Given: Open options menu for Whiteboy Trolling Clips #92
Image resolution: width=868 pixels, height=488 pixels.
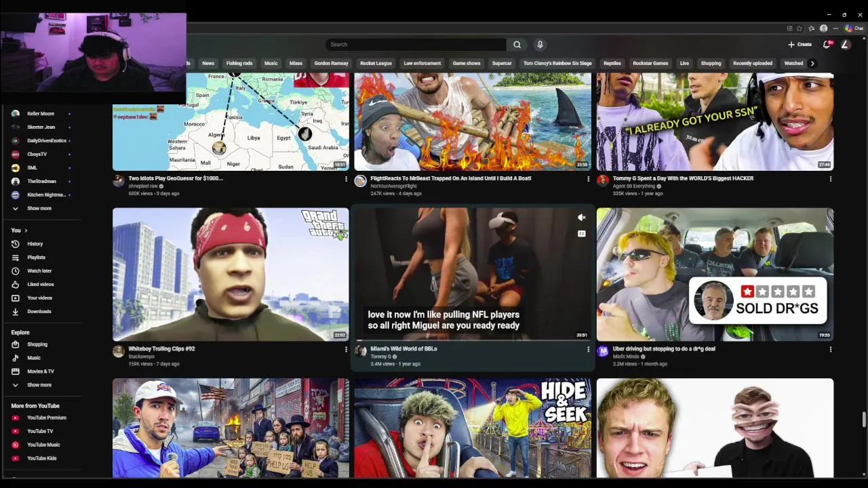Looking at the screenshot, I should pyautogui.click(x=346, y=349).
